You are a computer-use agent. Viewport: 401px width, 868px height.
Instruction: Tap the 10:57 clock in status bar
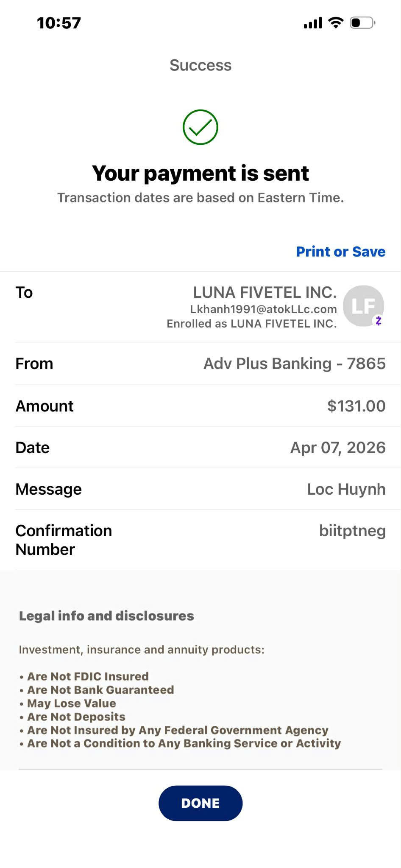pos(59,23)
